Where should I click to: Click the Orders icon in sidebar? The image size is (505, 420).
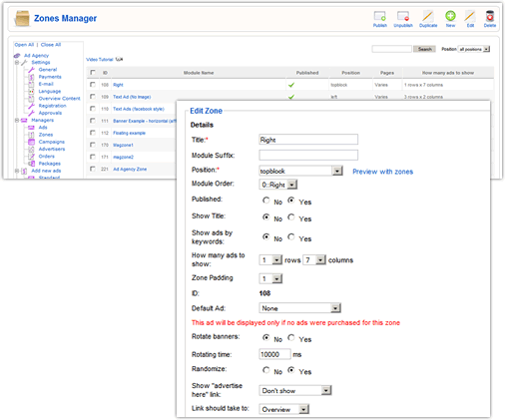[31, 157]
